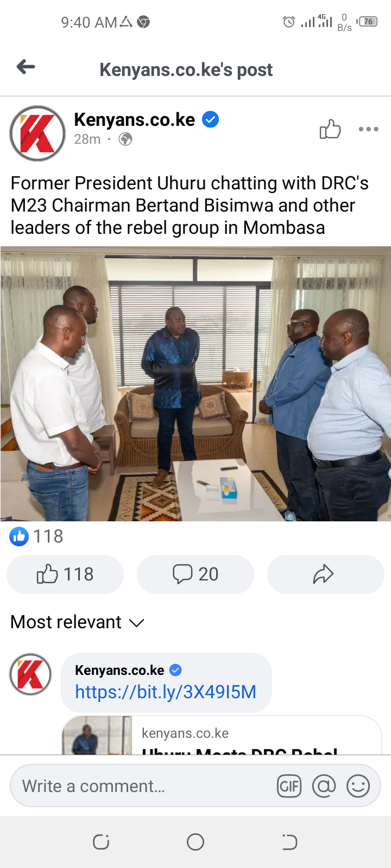View the Uhuru meeting photo
The width and height of the screenshot is (391, 868).
coord(195,384)
